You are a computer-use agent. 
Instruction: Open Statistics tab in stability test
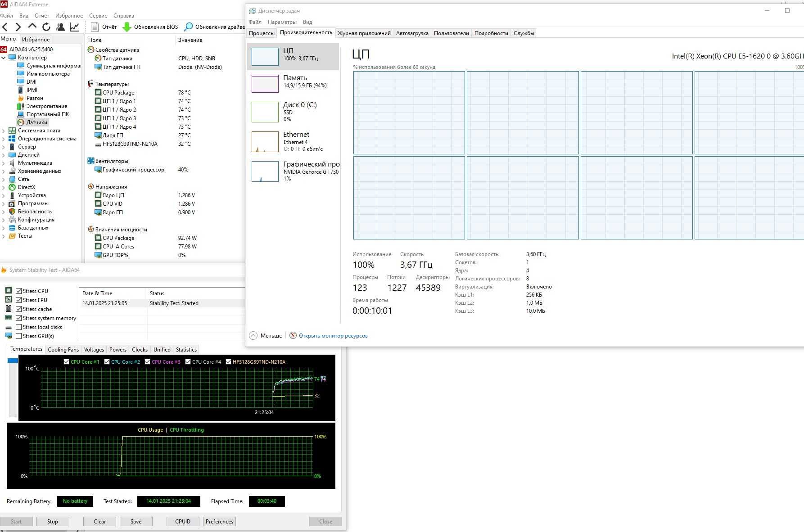(x=186, y=350)
